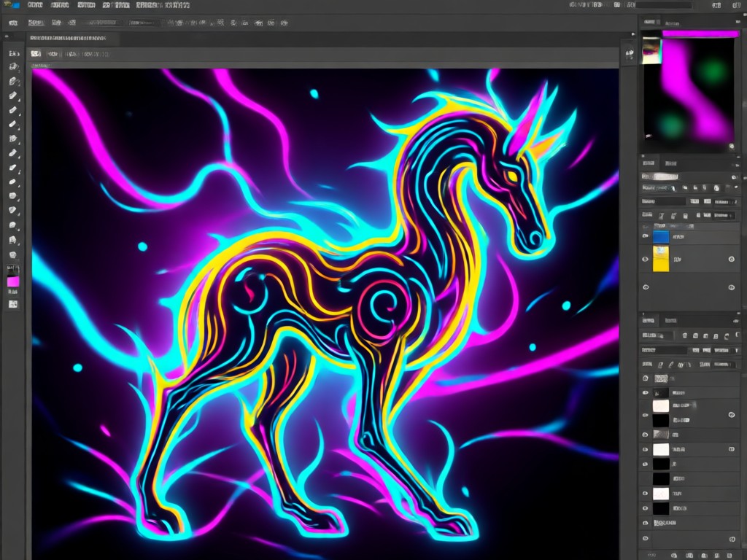Select the topmost tool in the left toolbar
Screen dimensions: 747x560
pyautogui.click(x=13, y=53)
